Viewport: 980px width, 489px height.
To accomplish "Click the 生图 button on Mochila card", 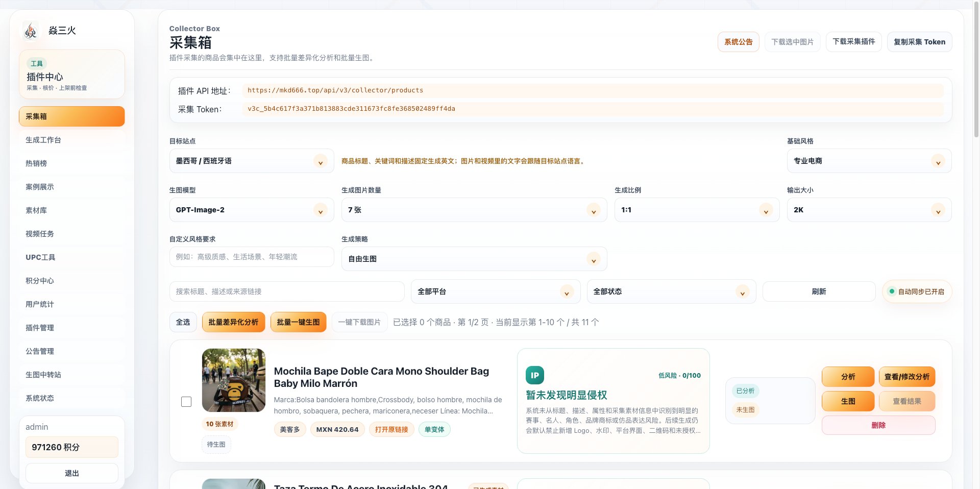I will (848, 401).
